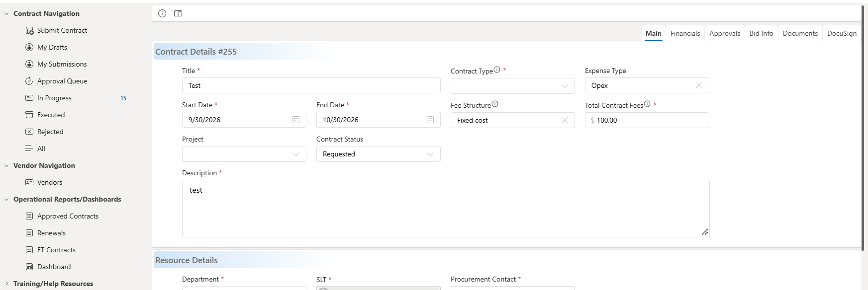Click the side panel layout icon in toolbar
868x290 pixels.
pyautogui.click(x=178, y=13)
